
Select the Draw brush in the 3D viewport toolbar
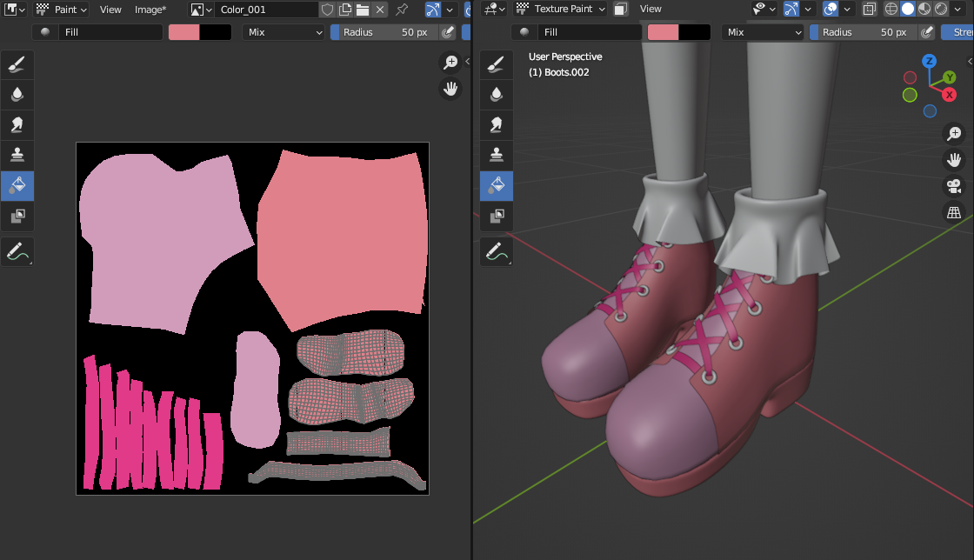point(497,64)
